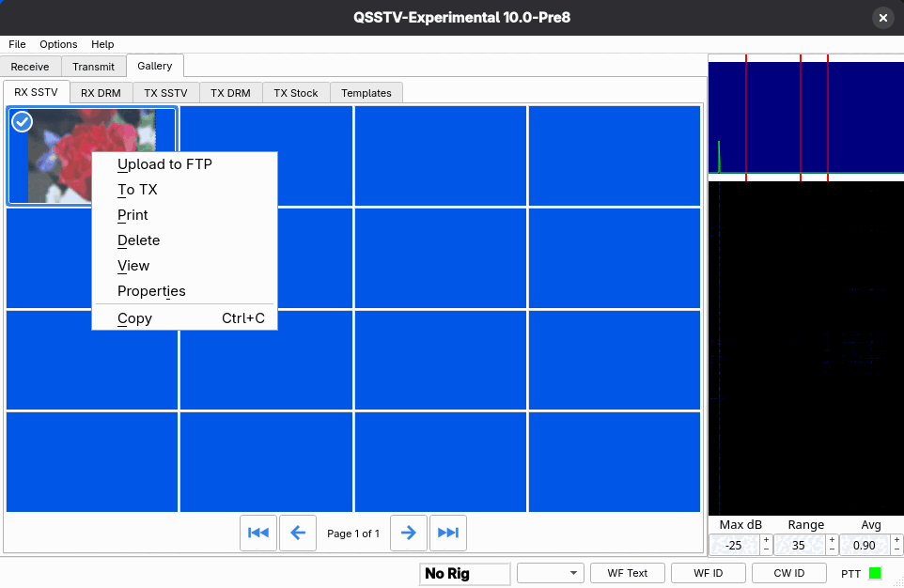The width and height of the screenshot is (904, 588).
Task: Toggle the checkmark on rose thumbnail
Action: coord(22,121)
